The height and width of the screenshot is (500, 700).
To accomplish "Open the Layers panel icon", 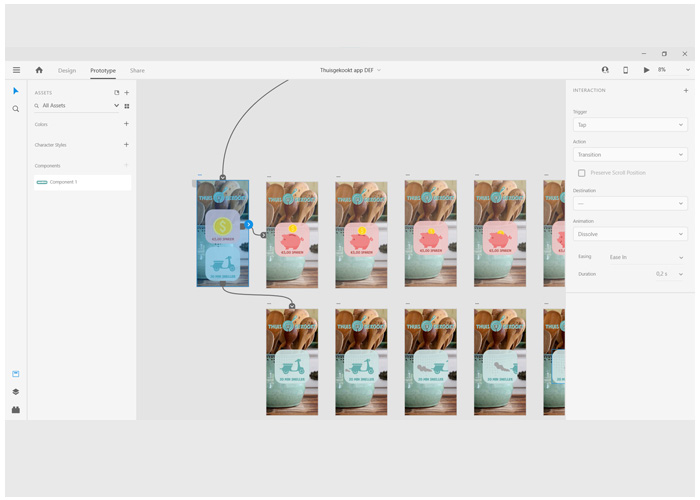I will 16,392.
